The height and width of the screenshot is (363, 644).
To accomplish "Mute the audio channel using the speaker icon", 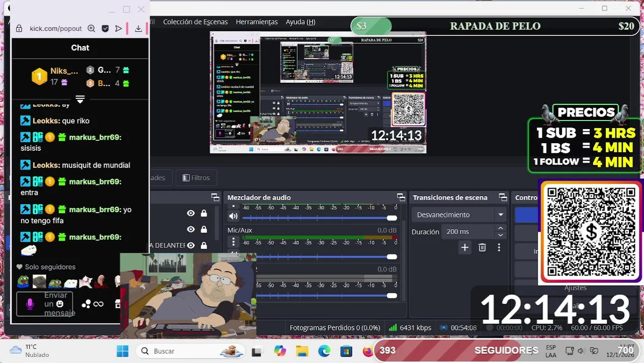I will [233, 217].
